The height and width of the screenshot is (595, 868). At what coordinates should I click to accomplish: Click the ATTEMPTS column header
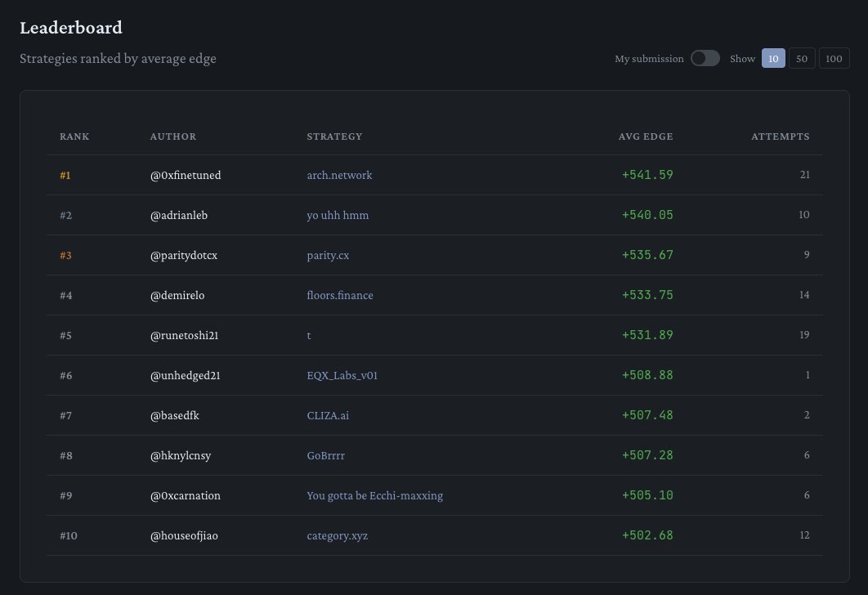pyautogui.click(x=780, y=136)
